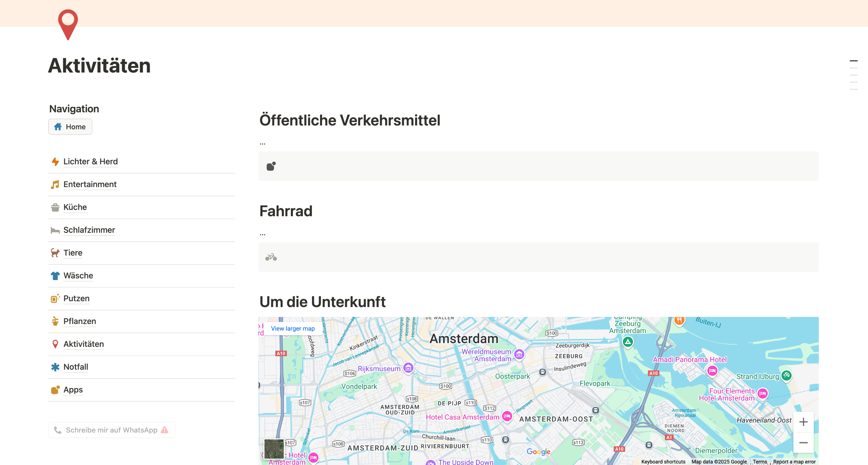Switch to satellite view thumbnail

[274, 449]
